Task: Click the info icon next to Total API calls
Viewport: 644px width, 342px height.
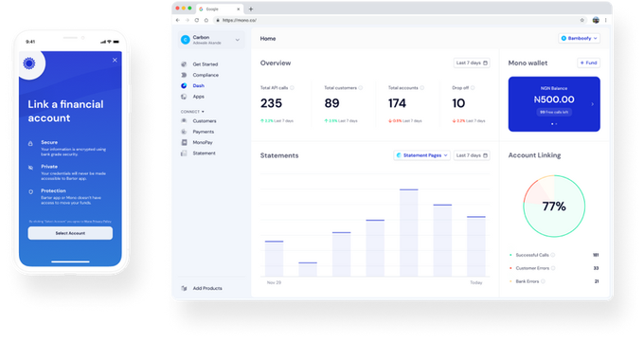Action: coord(292,87)
